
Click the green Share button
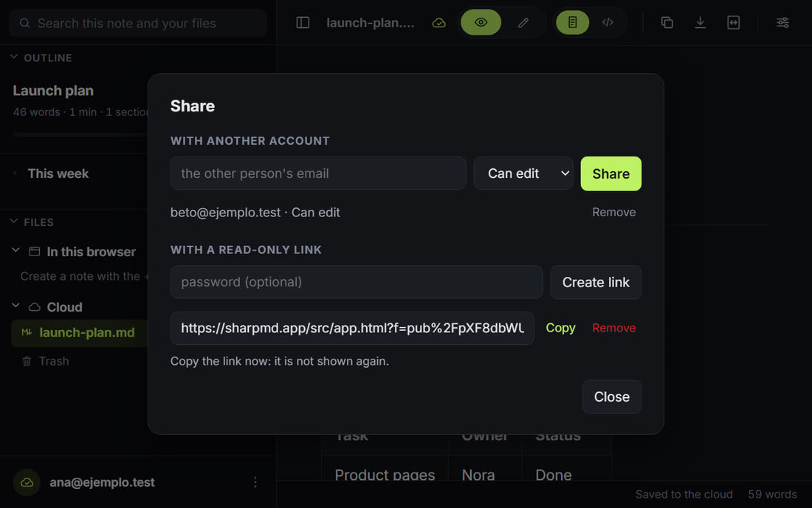610,174
